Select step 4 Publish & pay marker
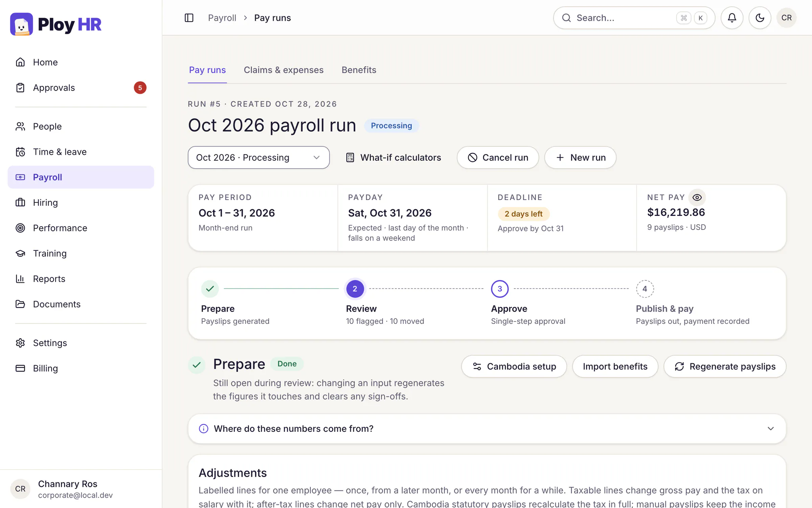 (x=645, y=289)
